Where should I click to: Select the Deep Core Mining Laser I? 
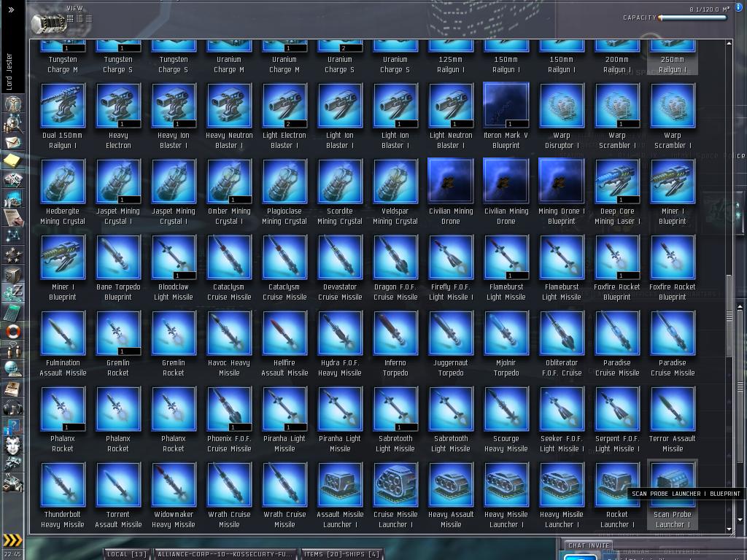(617, 192)
